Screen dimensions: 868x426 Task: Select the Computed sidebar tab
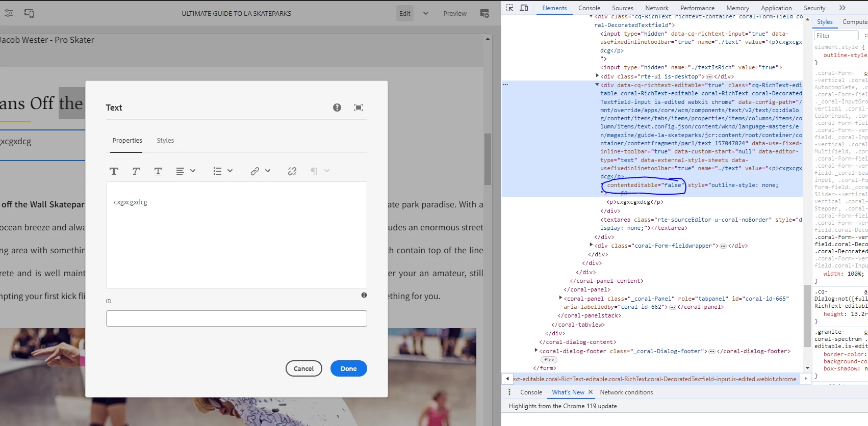pos(855,22)
